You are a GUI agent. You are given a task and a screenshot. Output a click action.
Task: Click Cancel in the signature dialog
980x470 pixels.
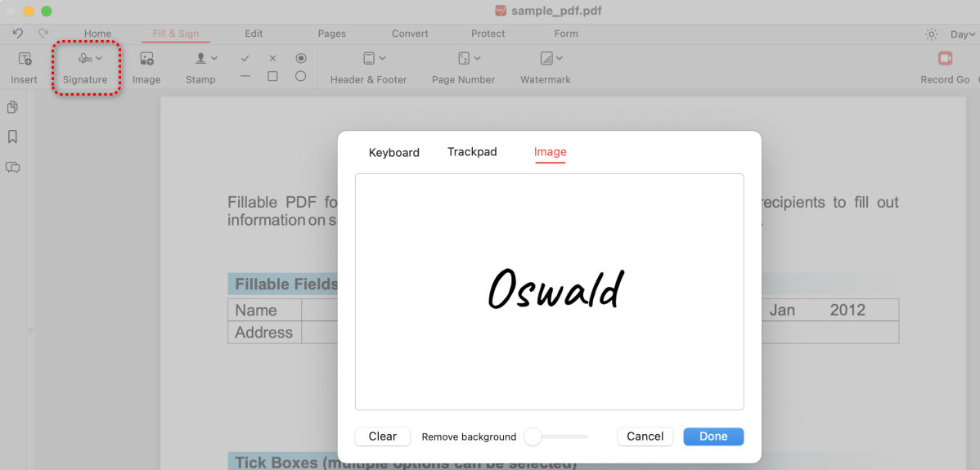(x=645, y=436)
